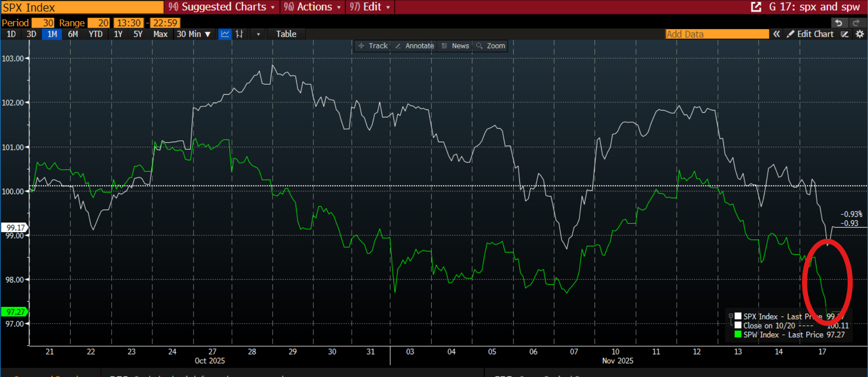The width and height of the screenshot is (868, 377).
Task: Enable the Track crosshair tool
Action: pyautogui.click(x=373, y=46)
